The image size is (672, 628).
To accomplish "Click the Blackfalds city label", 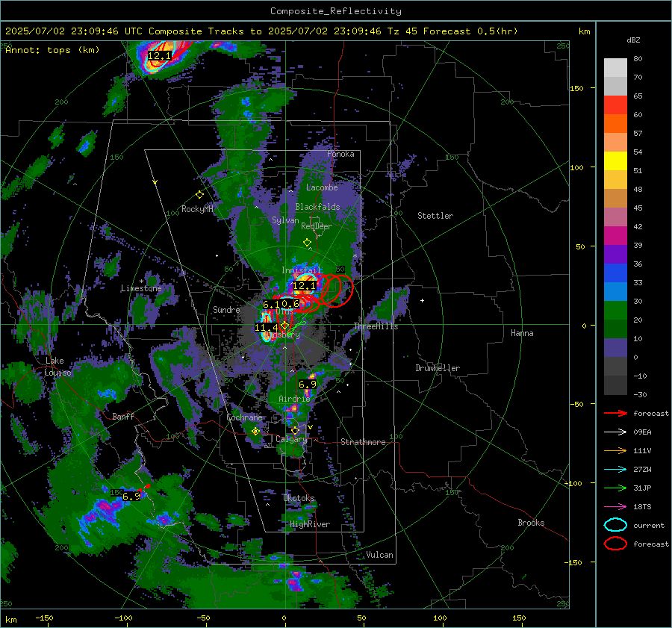I will pos(317,207).
